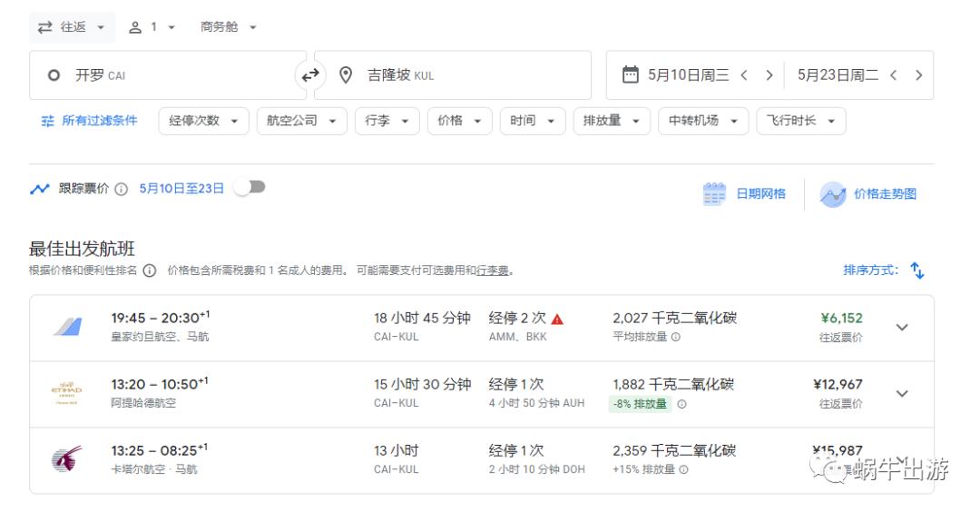Viewport: 980px width, 512px height.
Task: Click price ¥6,152
Action: point(841,319)
